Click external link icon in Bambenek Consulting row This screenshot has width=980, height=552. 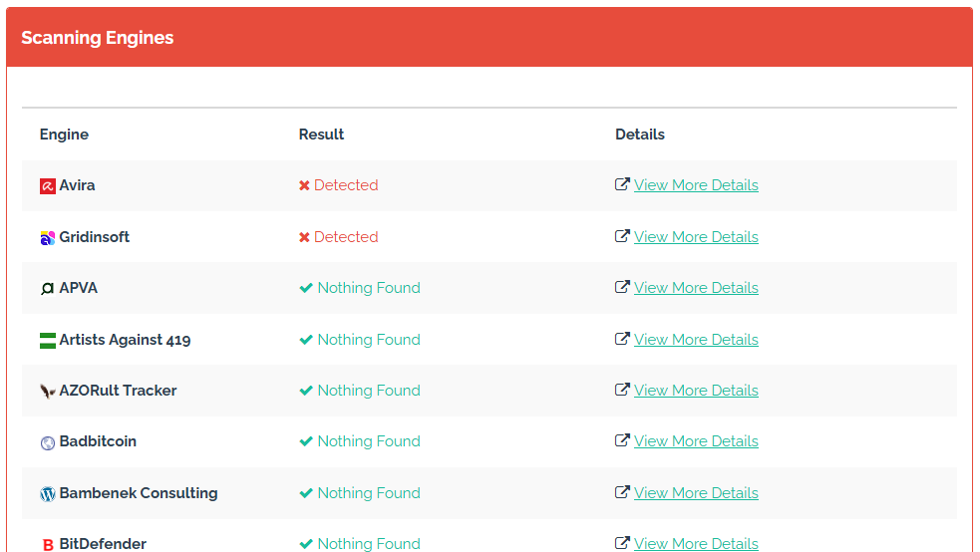click(622, 492)
